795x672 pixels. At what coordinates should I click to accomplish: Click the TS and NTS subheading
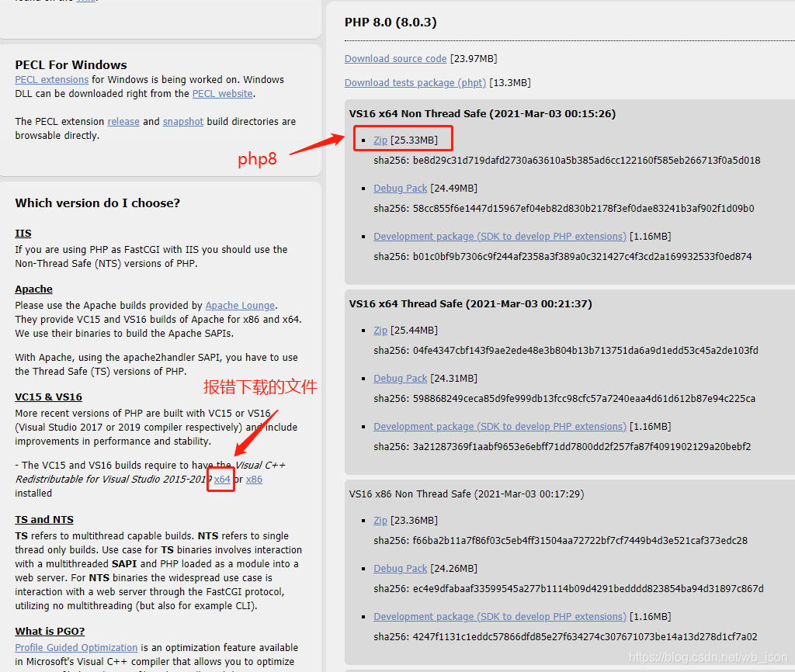(x=44, y=520)
